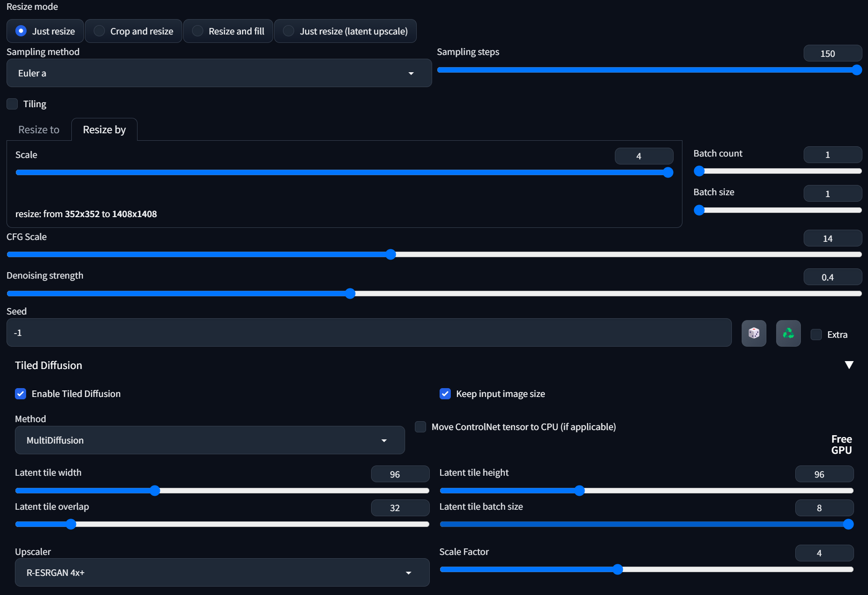This screenshot has width=868, height=595.
Task: Randomize the seed with the dice icon
Action: 753,333
